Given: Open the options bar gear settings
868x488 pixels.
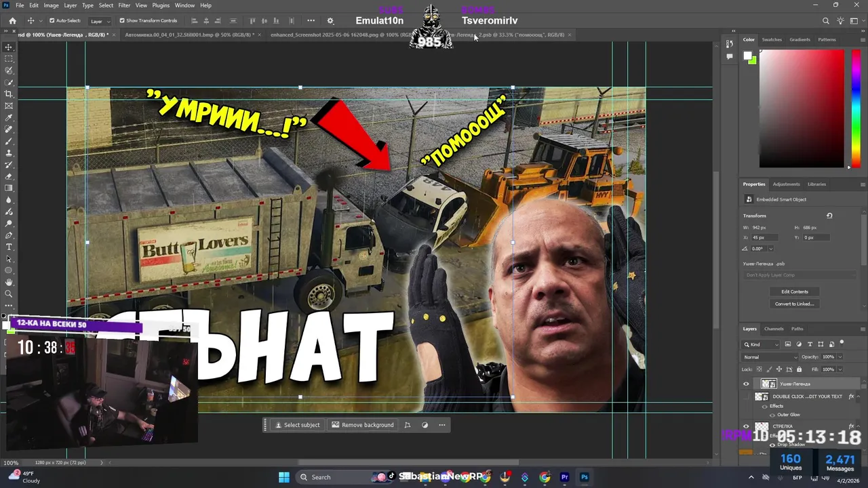Looking at the screenshot, I should [x=330, y=21].
